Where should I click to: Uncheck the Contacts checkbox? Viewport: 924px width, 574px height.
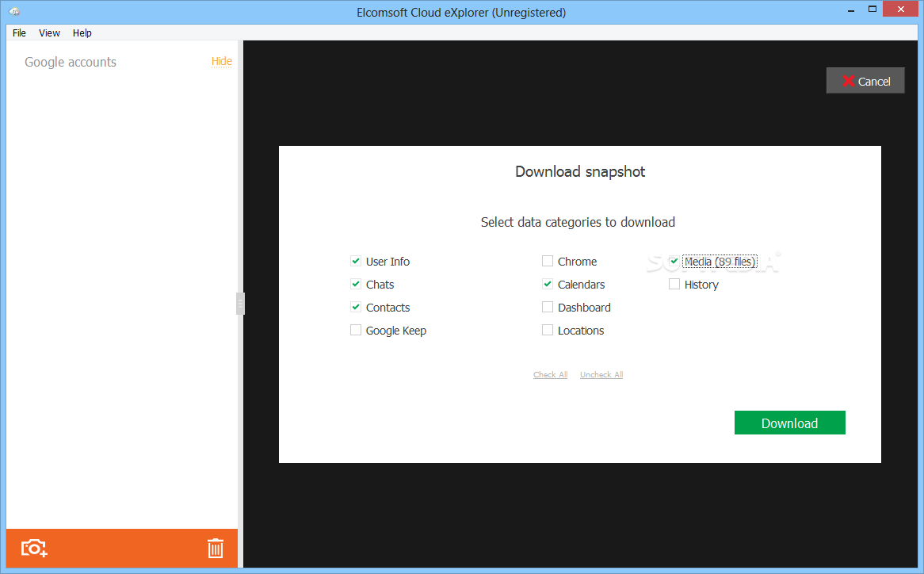click(356, 307)
